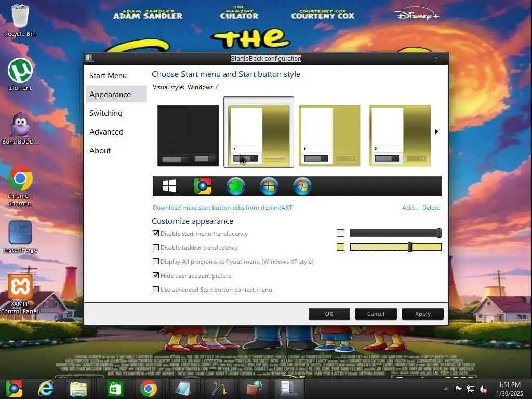Open Download more start button orbs link
This screenshot has height=399, width=532.
pyautogui.click(x=222, y=208)
